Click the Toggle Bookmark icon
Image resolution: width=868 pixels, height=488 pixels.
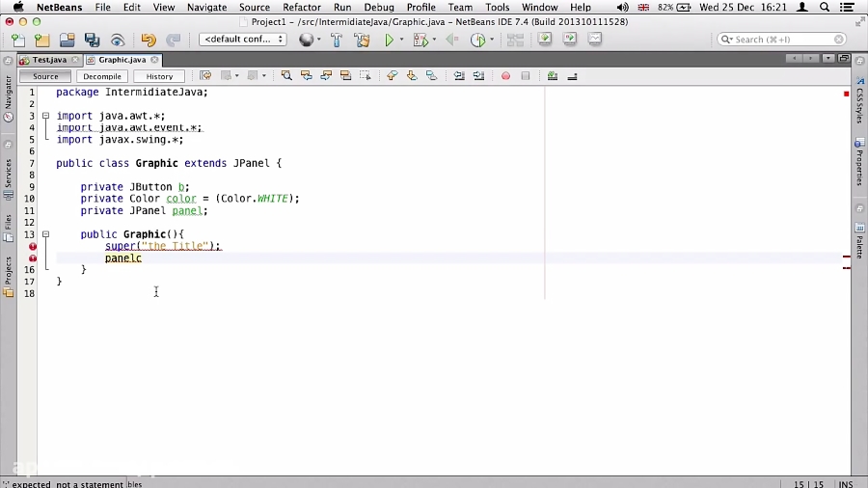point(432,76)
